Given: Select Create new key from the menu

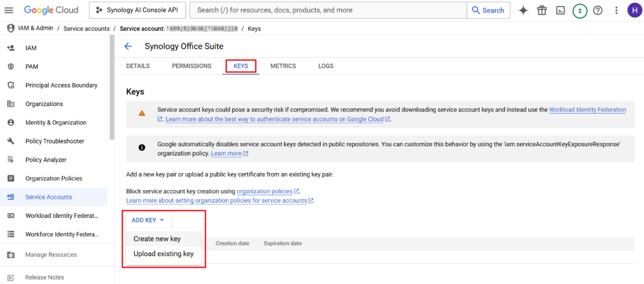Looking at the screenshot, I should coord(156,239).
